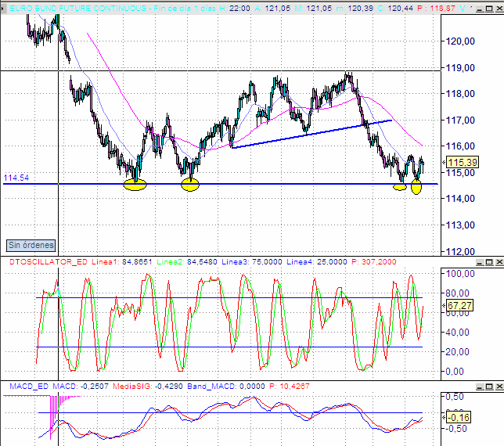Click the 120,00 price axis label
The height and width of the screenshot is (446, 504).
coord(460,41)
